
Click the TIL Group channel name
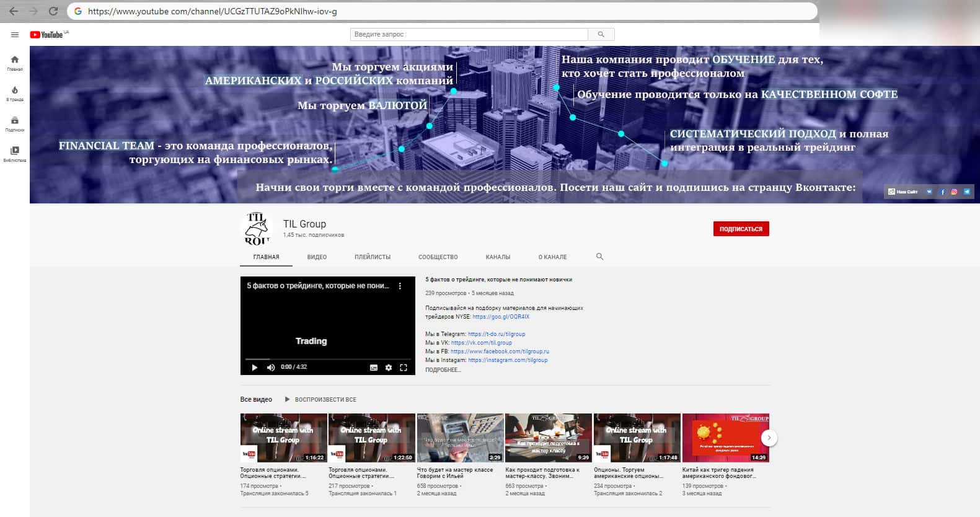[x=304, y=224]
